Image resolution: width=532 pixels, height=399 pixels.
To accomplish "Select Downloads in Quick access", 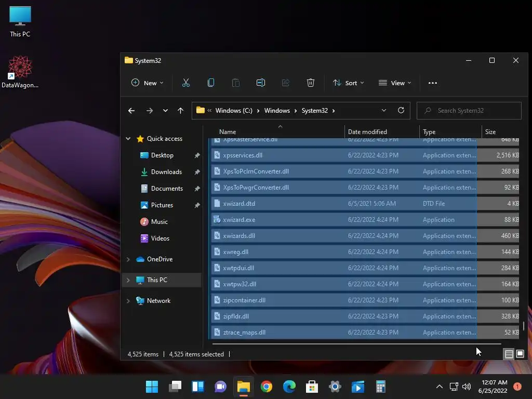I will (166, 171).
